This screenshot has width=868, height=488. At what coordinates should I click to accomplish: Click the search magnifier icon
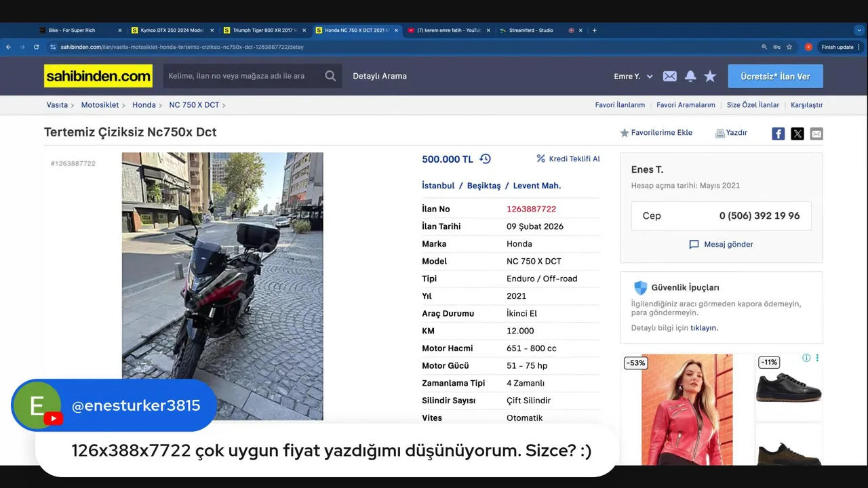tap(330, 76)
